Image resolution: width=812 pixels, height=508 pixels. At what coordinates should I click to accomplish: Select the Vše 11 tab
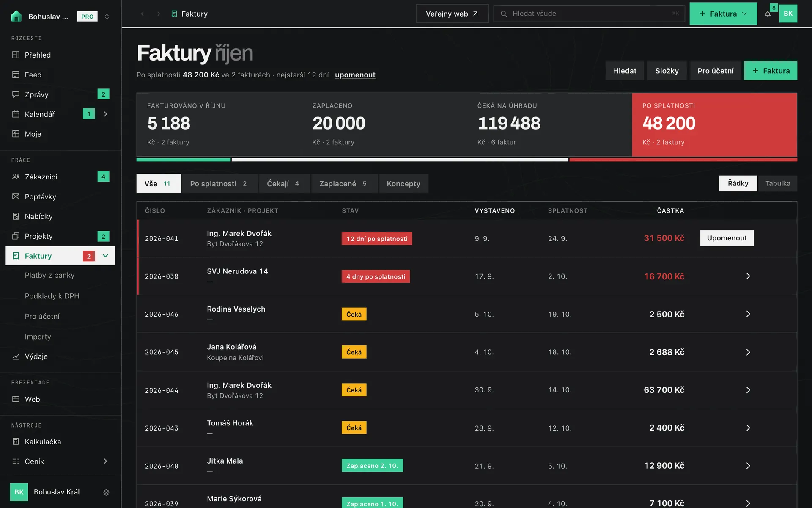(x=159, y=183)
